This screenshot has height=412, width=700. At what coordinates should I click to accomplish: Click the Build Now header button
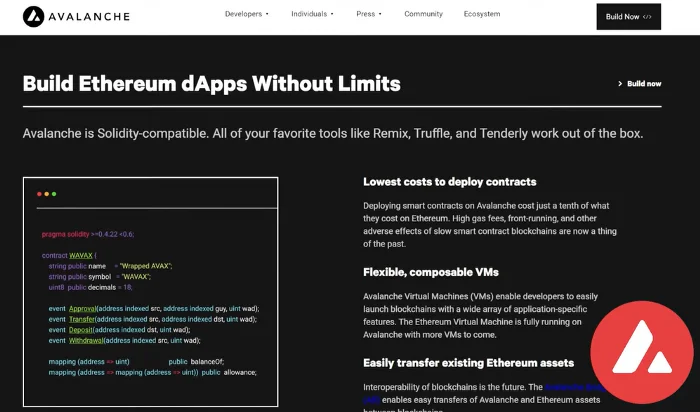point(629,17)
